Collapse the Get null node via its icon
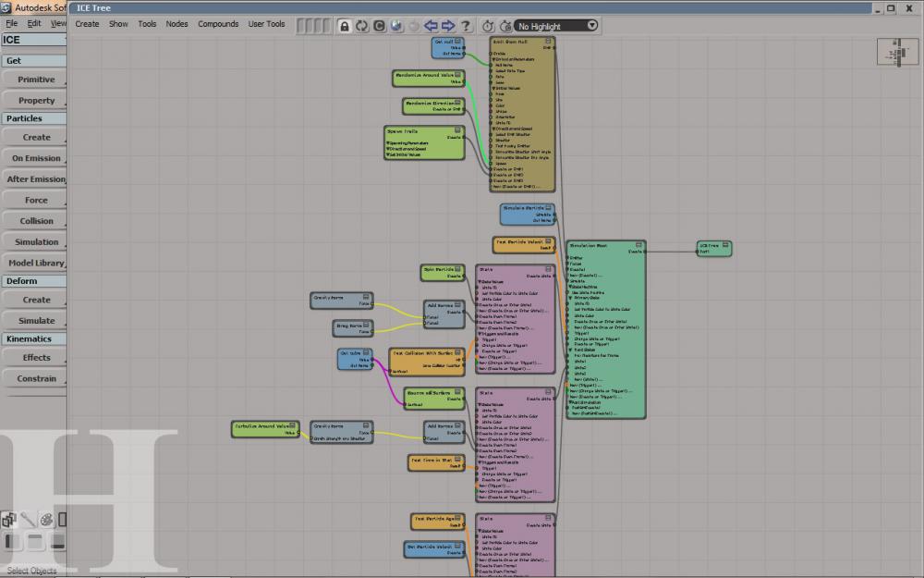 coord(457,42)
